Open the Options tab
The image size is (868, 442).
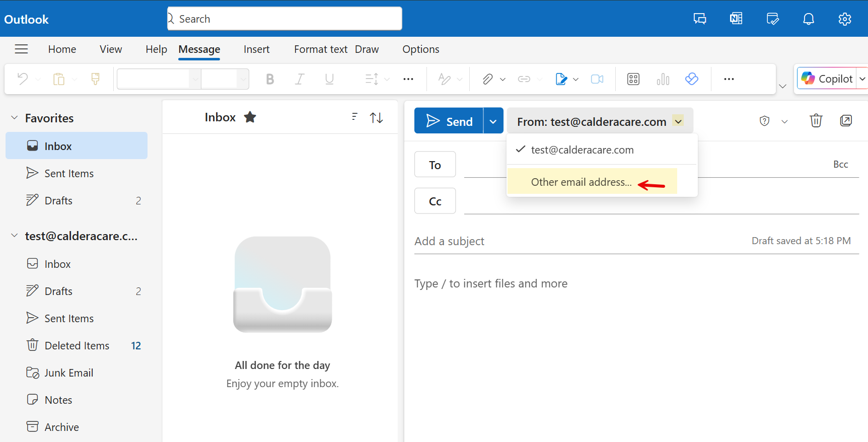[420, 49]
